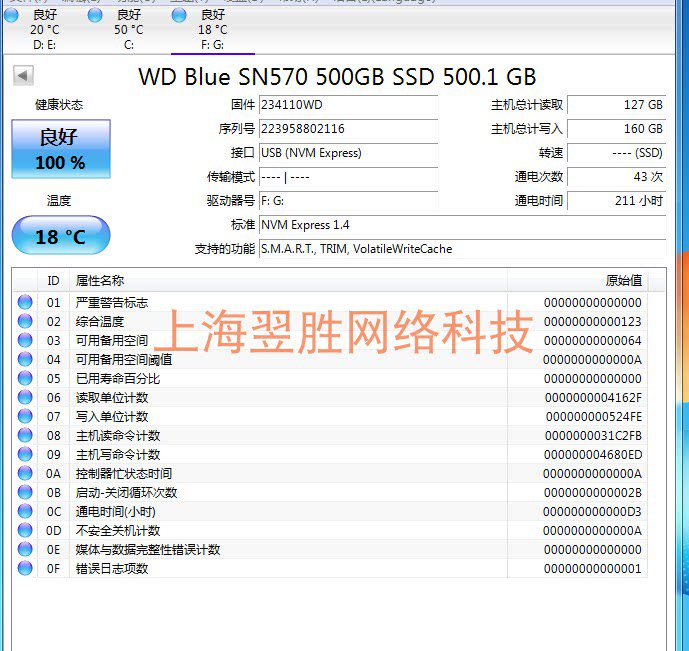This screenshot has height=651, width=689.
Task: Click attribute name 读取单位计数
Action: point(112,397)
